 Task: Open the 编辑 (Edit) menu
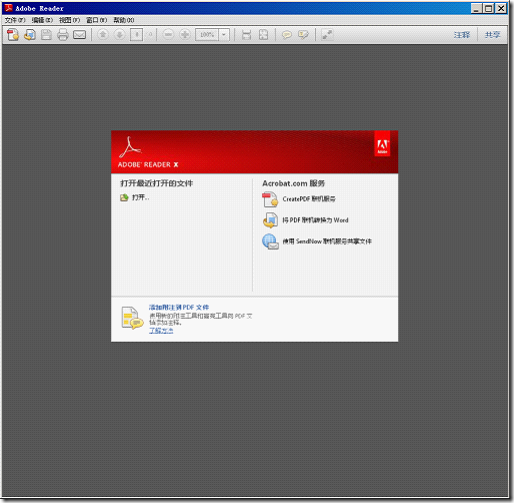point(42,20)
